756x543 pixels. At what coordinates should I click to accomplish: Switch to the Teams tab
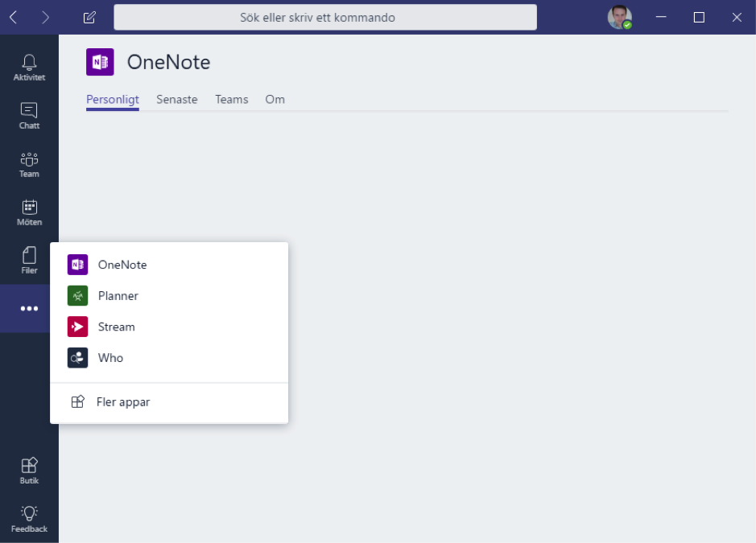(x=231, y=100)
